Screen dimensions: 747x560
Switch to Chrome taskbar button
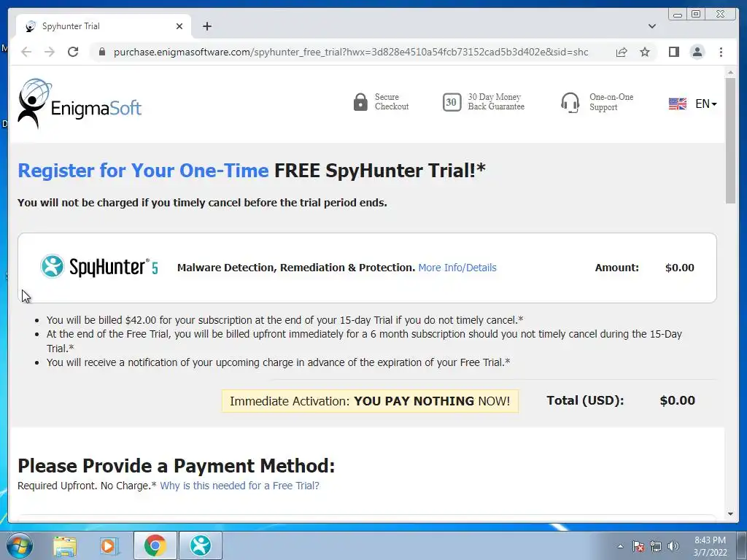pyautogui.click(x=155, y=545)
